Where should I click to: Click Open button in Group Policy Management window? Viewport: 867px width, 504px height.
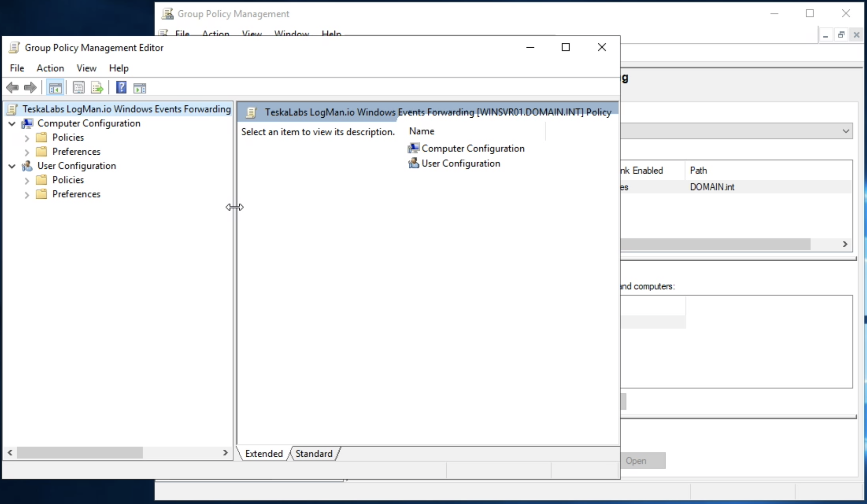pyautogui.click(x=642, y=460)
